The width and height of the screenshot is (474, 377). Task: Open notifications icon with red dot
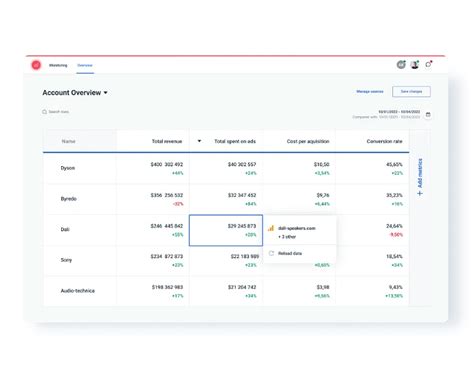click(x=429, y=64)
